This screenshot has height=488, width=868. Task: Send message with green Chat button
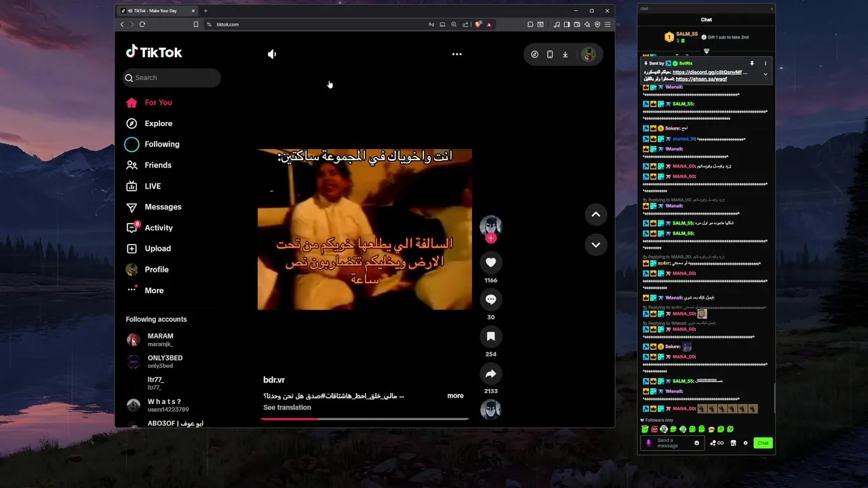(763, 443)
